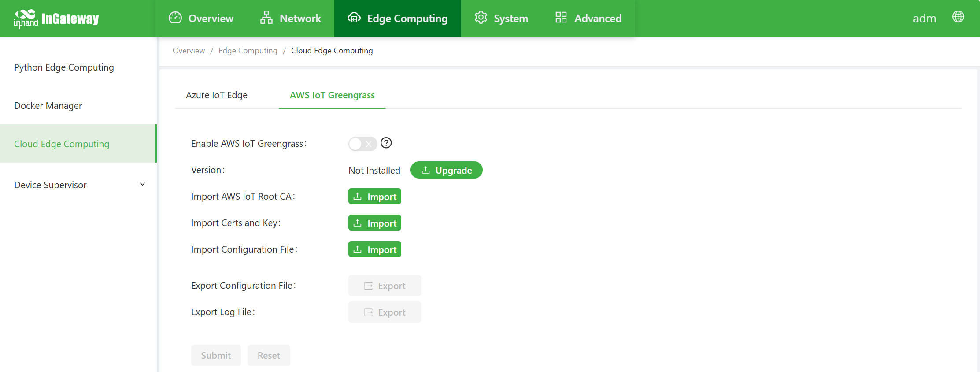
Task: Click the Advanced grid icon
Action: point(561,18)
